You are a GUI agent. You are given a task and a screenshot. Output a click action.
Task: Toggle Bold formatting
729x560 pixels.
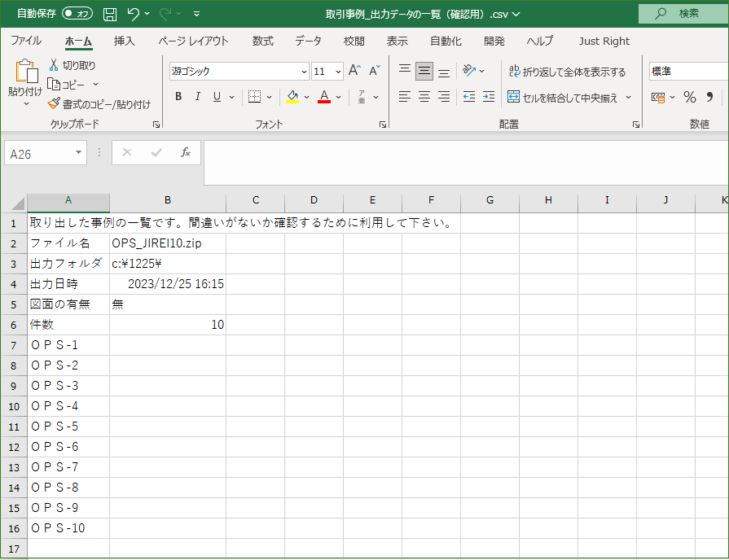(178, 97)
